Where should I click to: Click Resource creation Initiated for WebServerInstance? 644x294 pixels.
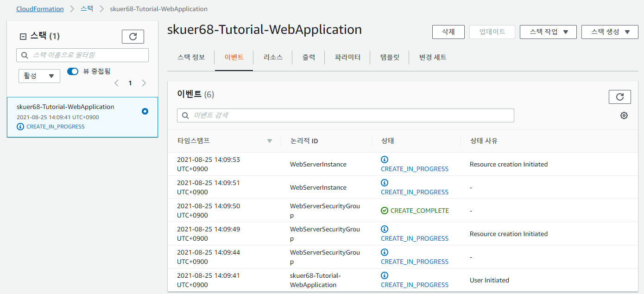tap(509, 164)
